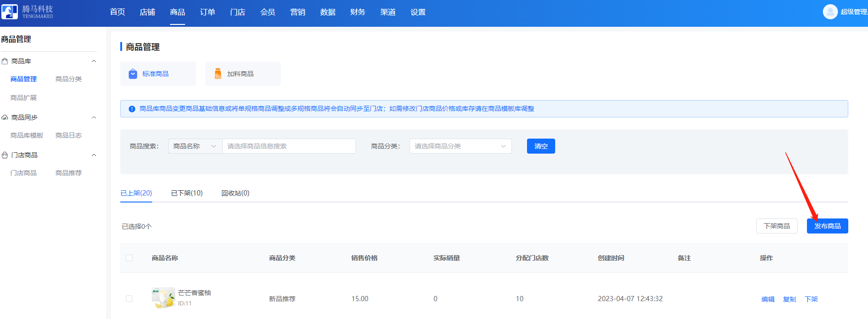
Task: Open the 超级管理 user avatar
Action: (830, 12)
